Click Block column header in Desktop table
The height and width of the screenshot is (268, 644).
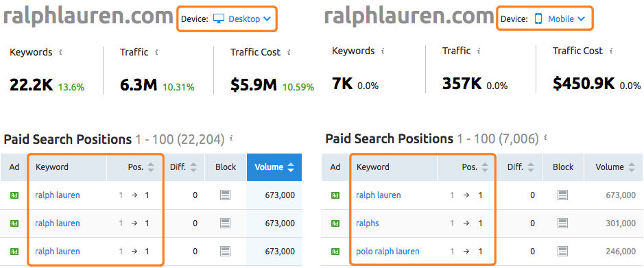click(x=226, y=167)
